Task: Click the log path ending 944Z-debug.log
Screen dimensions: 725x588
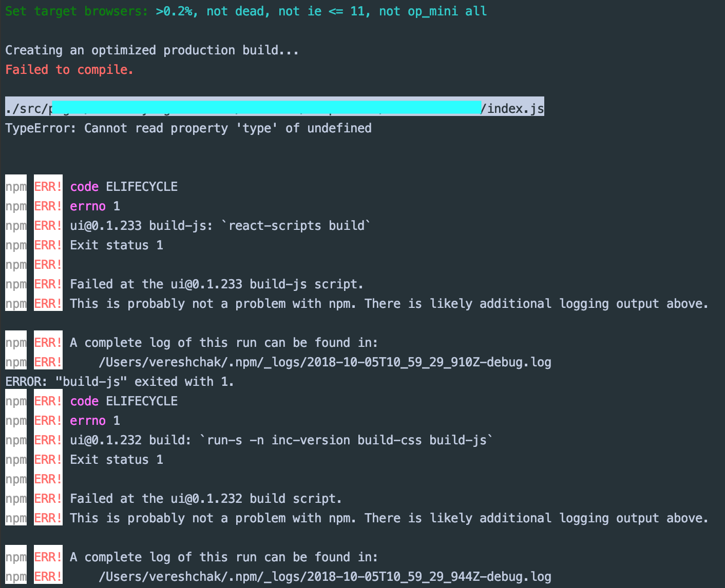Action: [325, 577]
